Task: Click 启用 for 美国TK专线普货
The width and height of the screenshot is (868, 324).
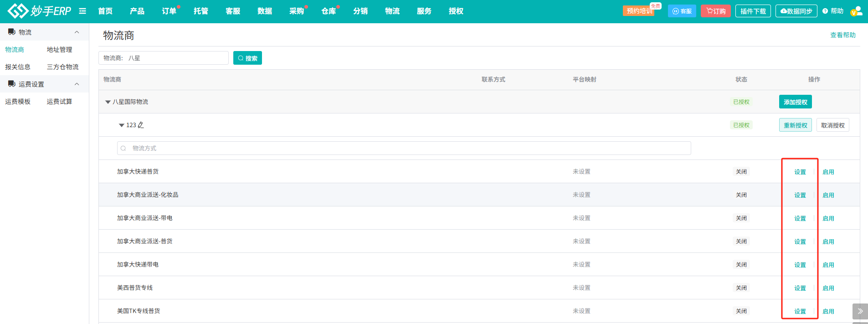Action: point(828,311)
